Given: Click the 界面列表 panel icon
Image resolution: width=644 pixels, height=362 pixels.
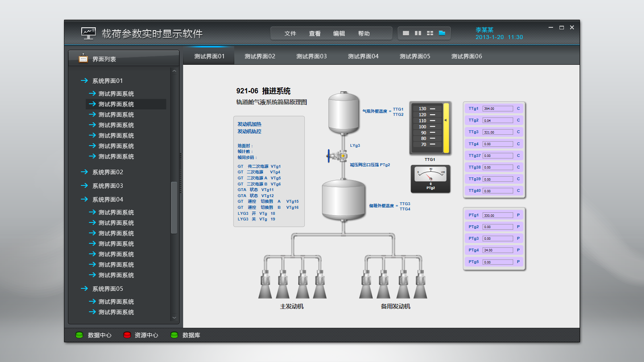Looking at the screenshot, I should (x=83, y=58).
